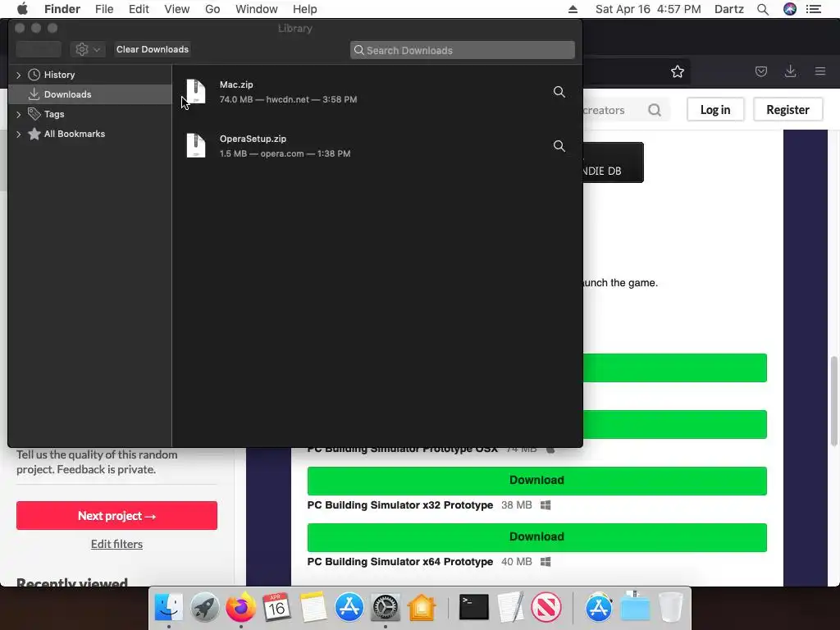Select the OperaSetup.zip download entry
The width and height of the screenshot is (840, 630).
(x=377, y=146)
